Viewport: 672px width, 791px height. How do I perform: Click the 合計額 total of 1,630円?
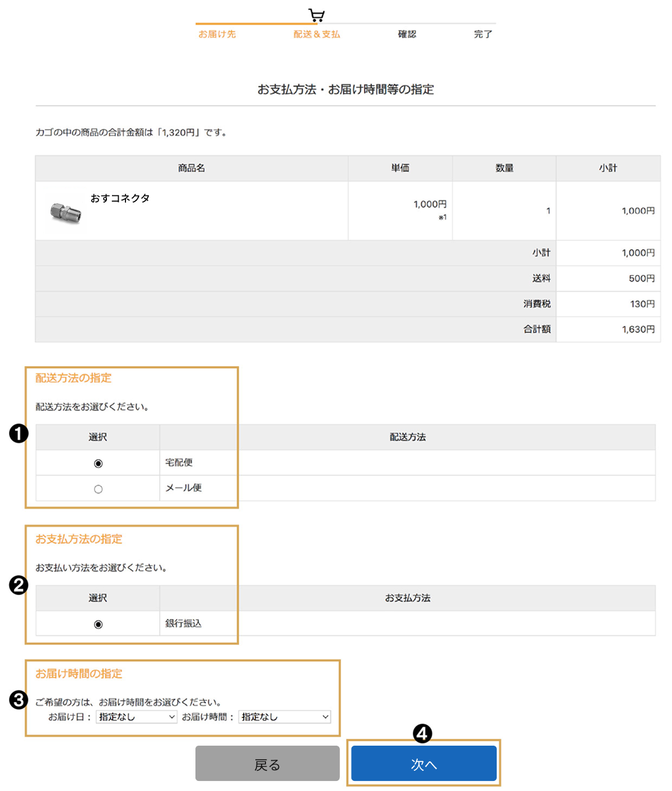coord(638,330)
